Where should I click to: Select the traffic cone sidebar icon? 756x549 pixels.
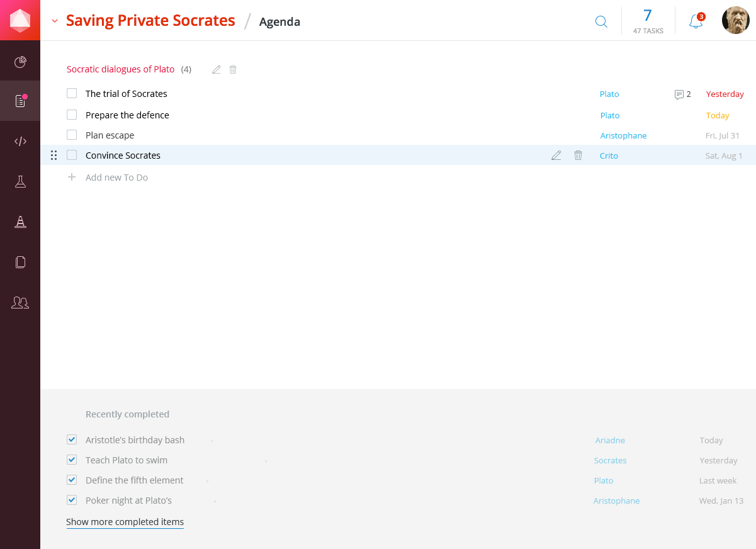(x=20, y=222)
